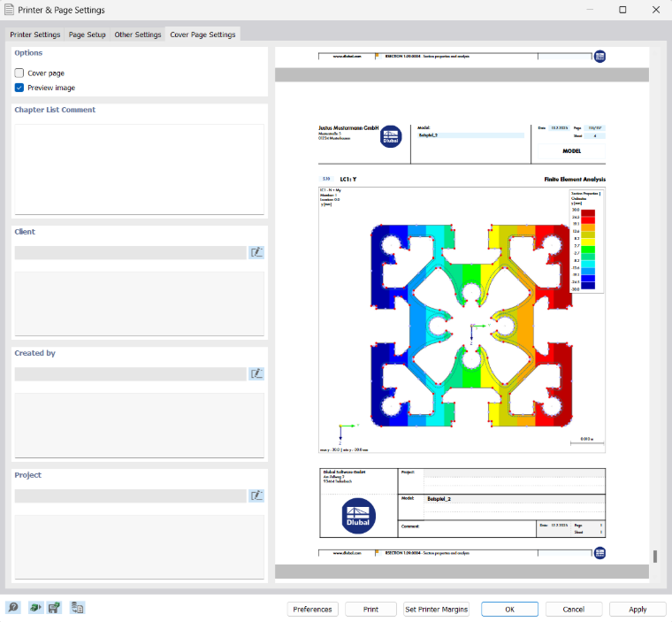Click the save-as-default disk icon
The width and height of the screenshot is (672, 622).
(55, 608)
